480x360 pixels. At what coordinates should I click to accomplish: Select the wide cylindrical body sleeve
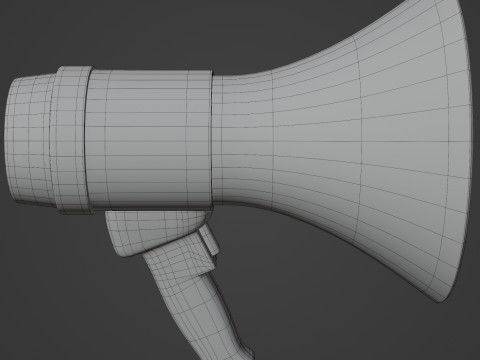tap(148, 140)
